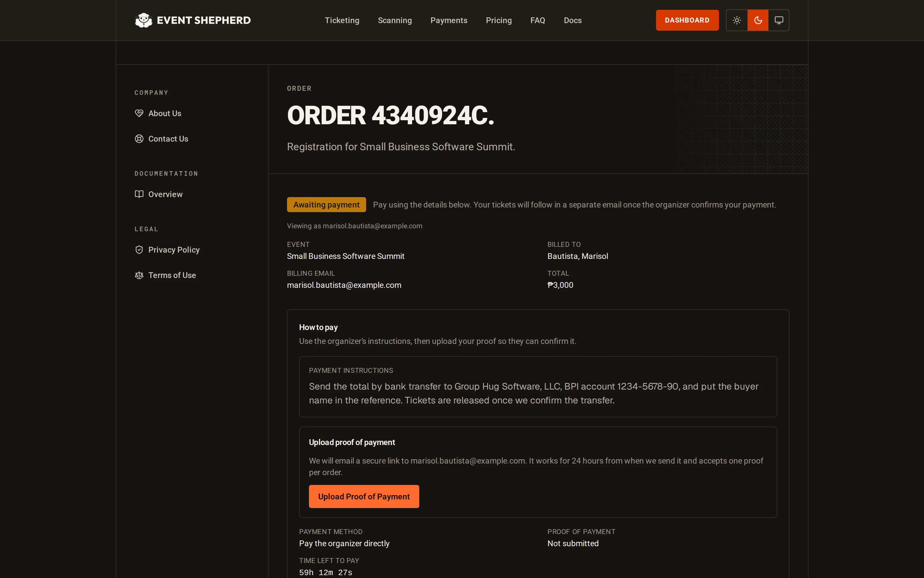Click the 'How to pay' heading
This screenshot has width=924, height=578.
pos(318,327)
